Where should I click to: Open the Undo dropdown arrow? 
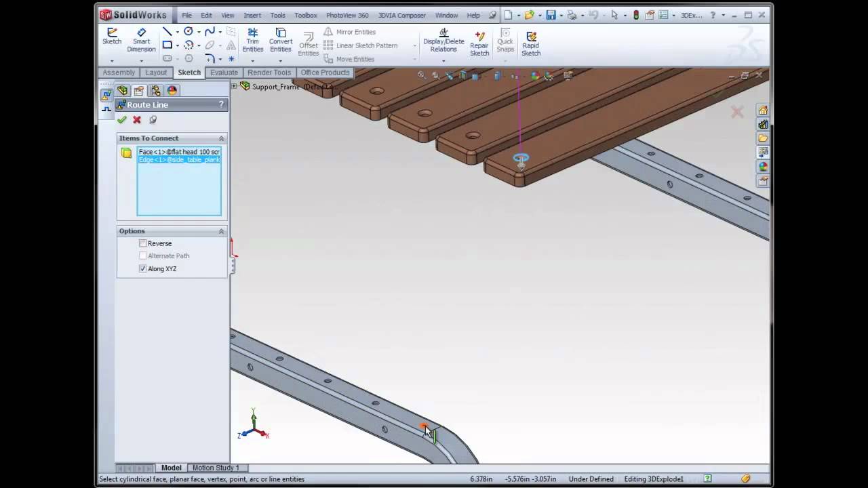pyautogui.click(x=604, y=15)
